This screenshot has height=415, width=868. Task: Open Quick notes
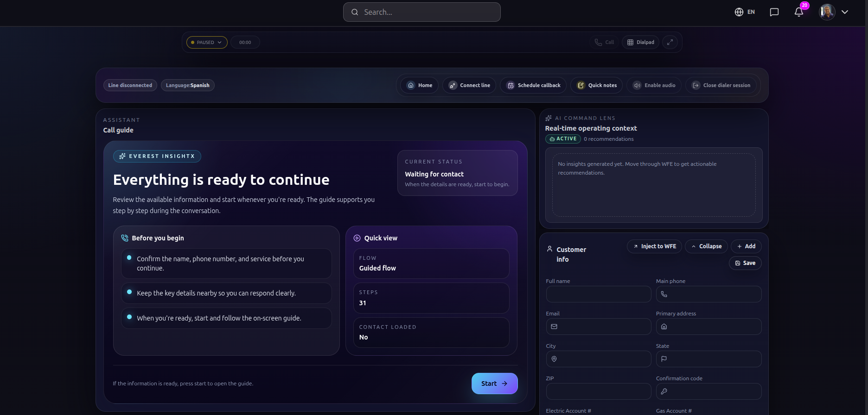(597, 85)
